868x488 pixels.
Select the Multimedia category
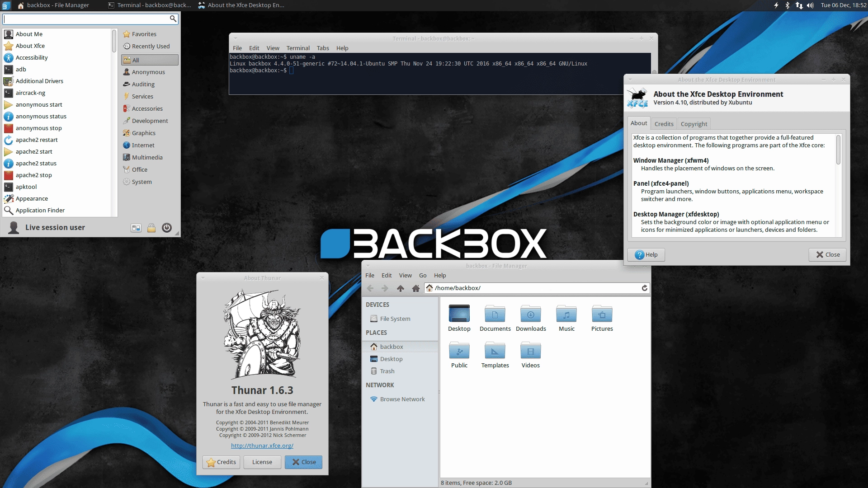coord(150,157)
